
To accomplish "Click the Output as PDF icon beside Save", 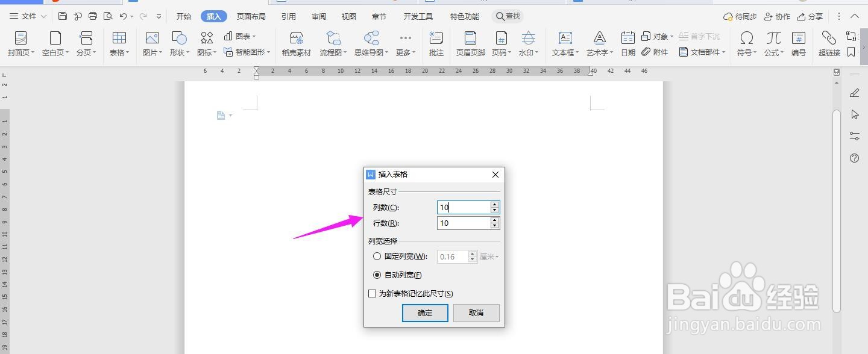I will 78,16.
